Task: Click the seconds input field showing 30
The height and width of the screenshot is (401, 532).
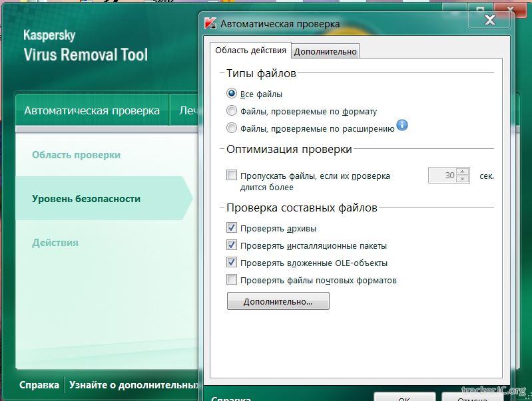Action: (x=442, y=176)
